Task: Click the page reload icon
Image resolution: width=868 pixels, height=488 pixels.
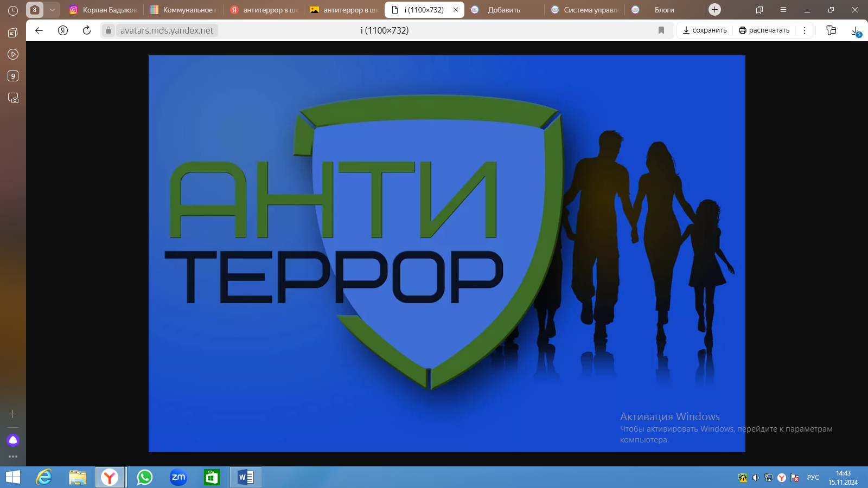Action: click(87, 30)
